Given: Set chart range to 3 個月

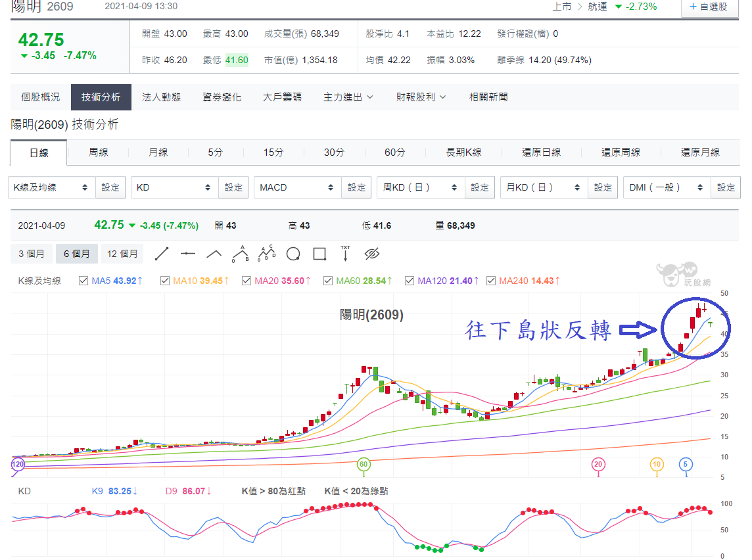Looking at the screenshot, I should click(x=32, y=254).
